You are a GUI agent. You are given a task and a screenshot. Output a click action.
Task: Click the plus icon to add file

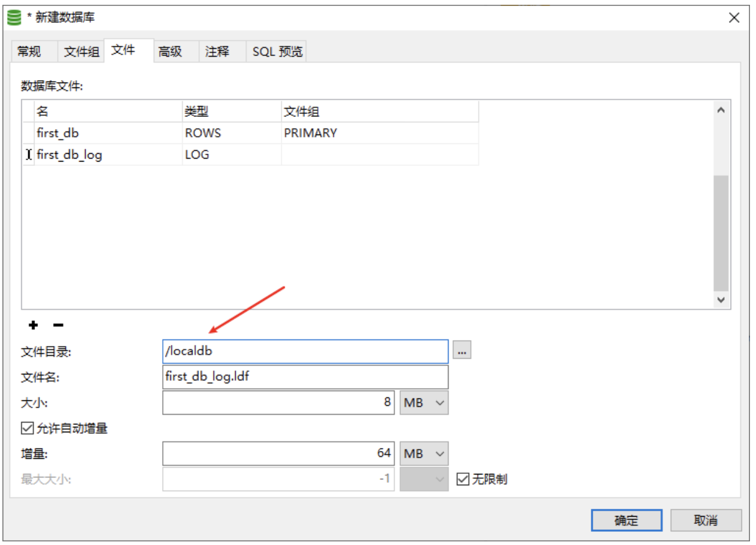click(x=34, y=326)
